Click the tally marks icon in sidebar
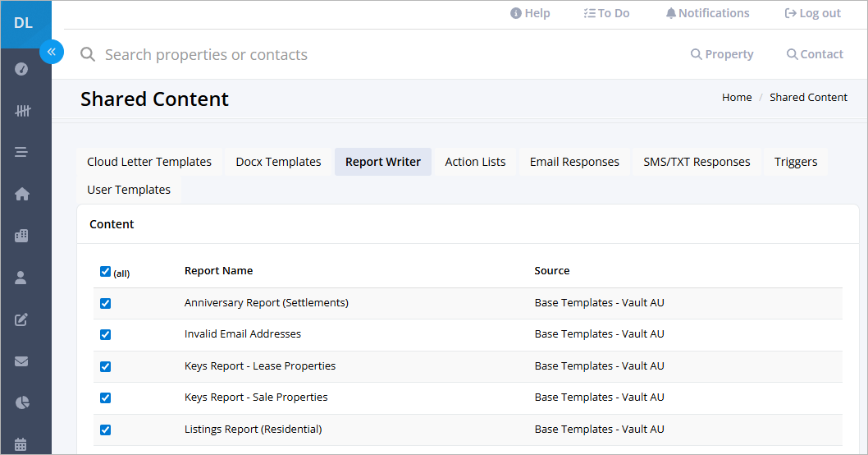 pos(22,111)
